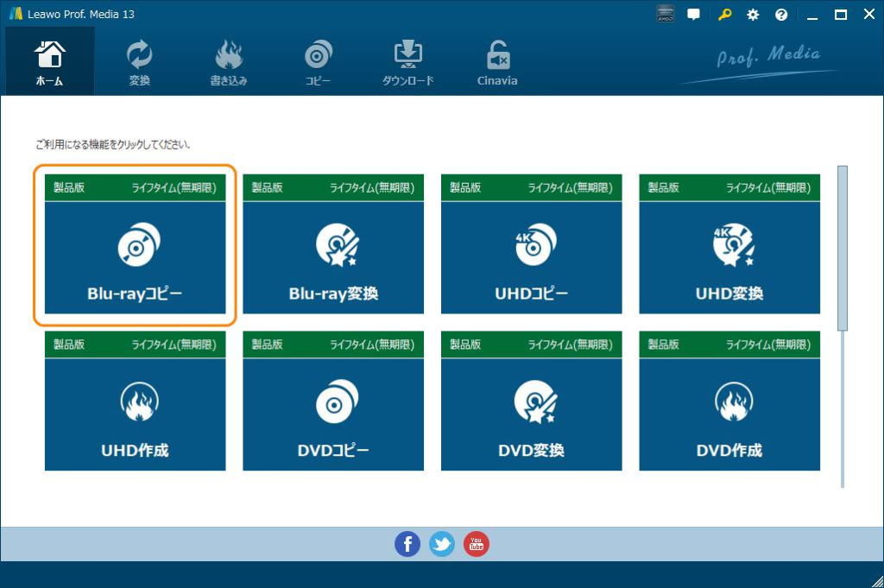Select the DVD変換 tile thumbnail
The height and width of the screenshot is (588, 884).
(x=531, y=401)
